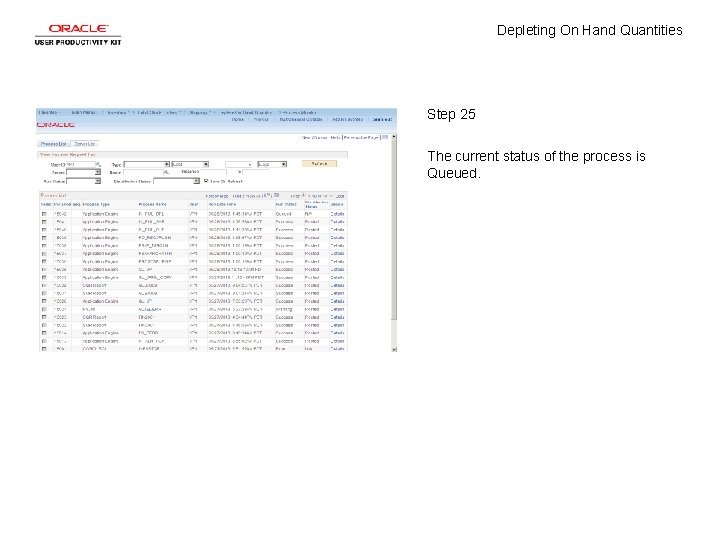Click the User ID input field
720x540 pixels.
(x=80, y=164)
